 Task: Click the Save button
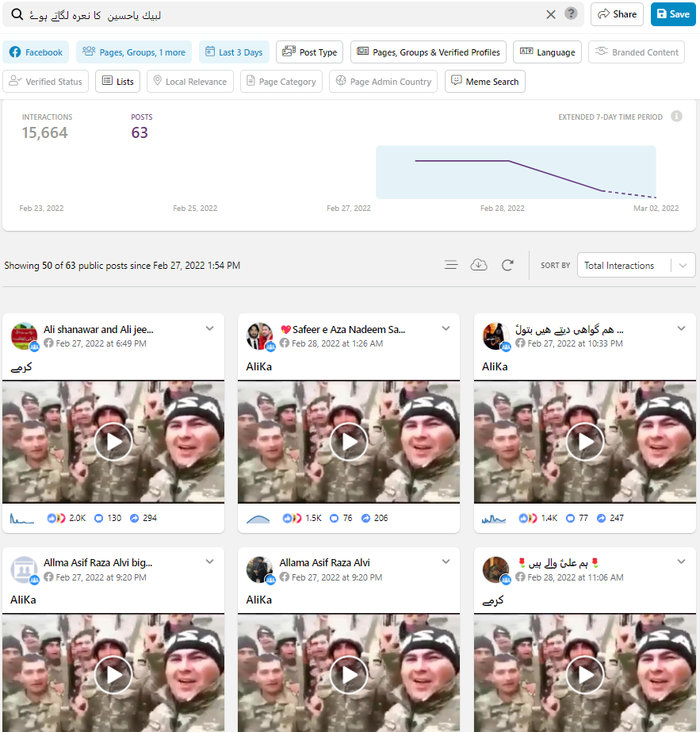673,14
